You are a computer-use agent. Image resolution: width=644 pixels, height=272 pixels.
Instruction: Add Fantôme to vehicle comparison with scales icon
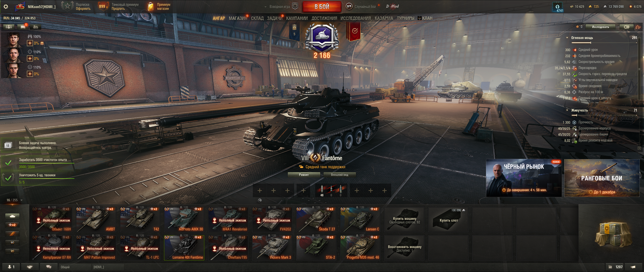638,27
